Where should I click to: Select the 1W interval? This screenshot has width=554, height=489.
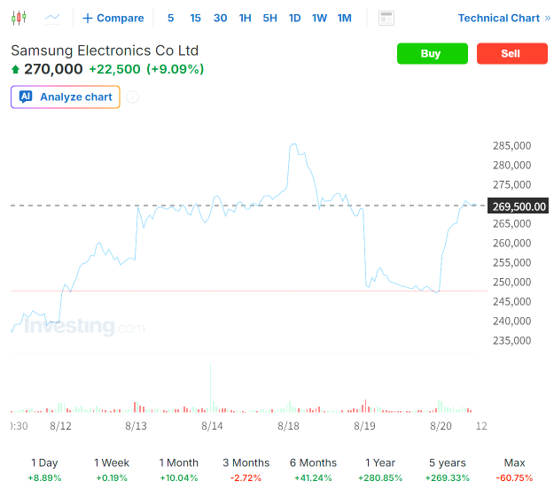click(x=319, y=18)
